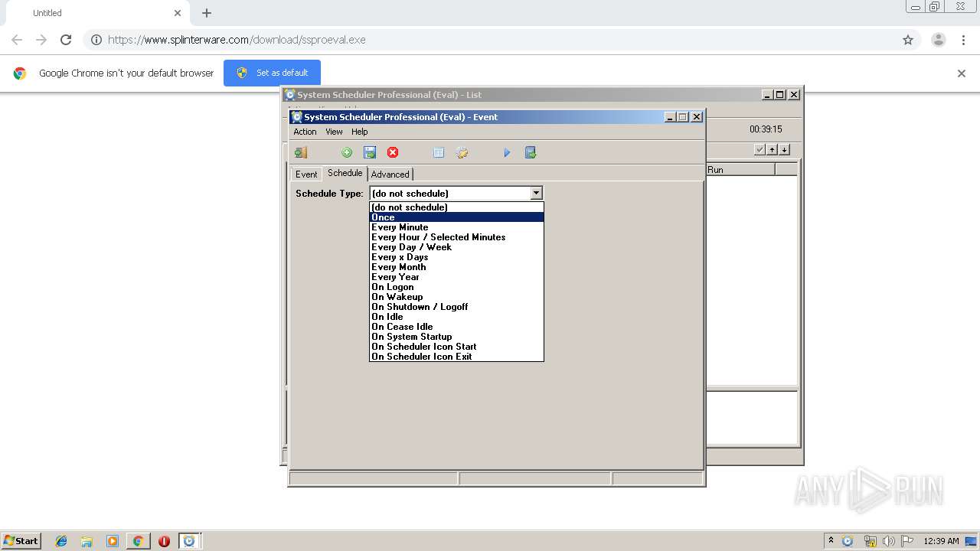Viewport: 980px width, 551px height.
Task: Click the blue play run-now icon
Action: tap(507, 152)
